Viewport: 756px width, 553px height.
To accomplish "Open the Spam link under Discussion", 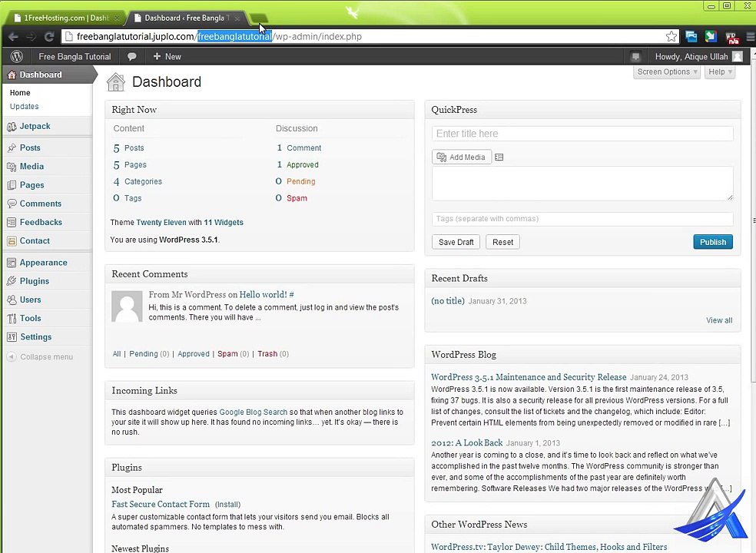I will [x=297, y=198].
